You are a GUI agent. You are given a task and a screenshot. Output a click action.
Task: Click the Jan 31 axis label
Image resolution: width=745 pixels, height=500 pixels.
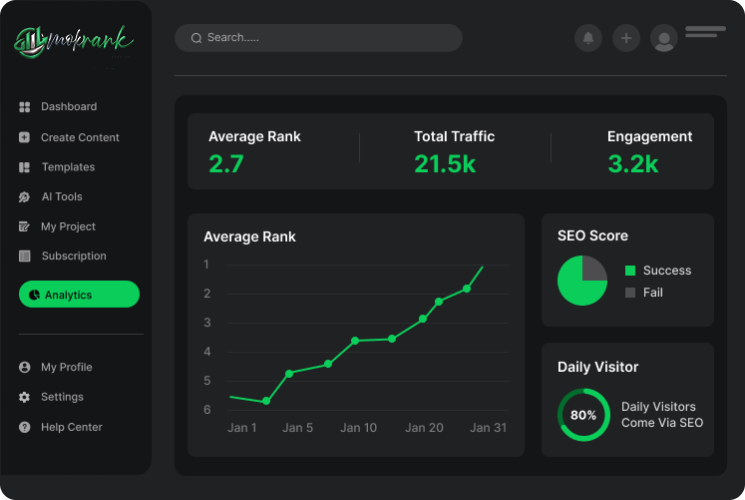coord(488,428)
